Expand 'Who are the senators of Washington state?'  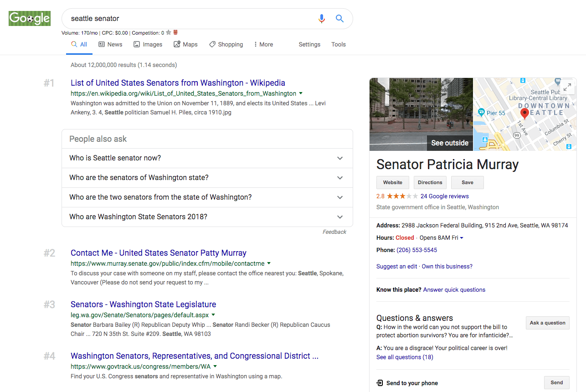(x=339, y=178)
